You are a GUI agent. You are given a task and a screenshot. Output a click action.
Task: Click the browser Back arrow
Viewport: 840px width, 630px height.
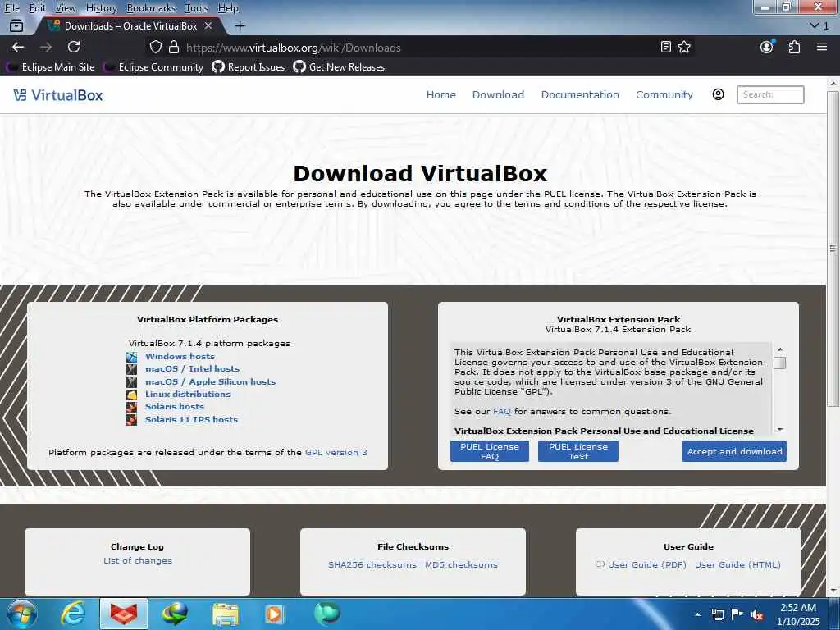18,47
